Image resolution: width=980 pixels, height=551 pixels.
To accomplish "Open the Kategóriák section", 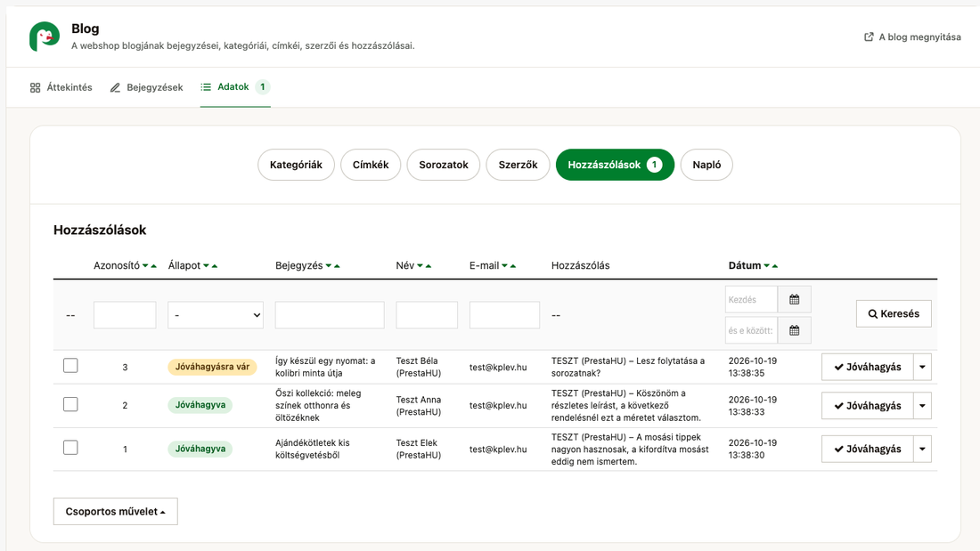I will tap(297, 165).
